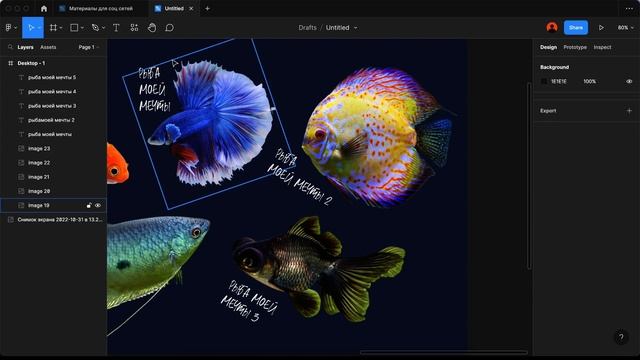Select the Frame tool
The width and height of the screenshot is (640, 360).
[53, 28]
